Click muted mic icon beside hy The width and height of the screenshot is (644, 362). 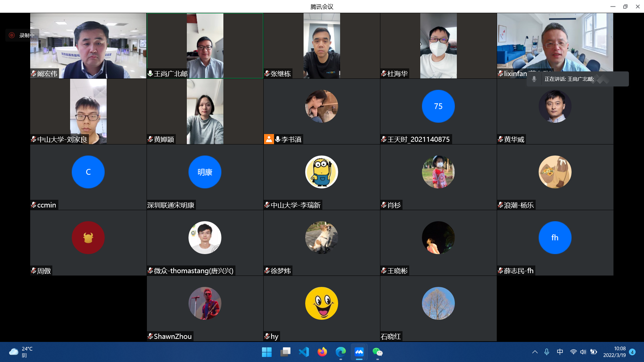click(267, 336)
